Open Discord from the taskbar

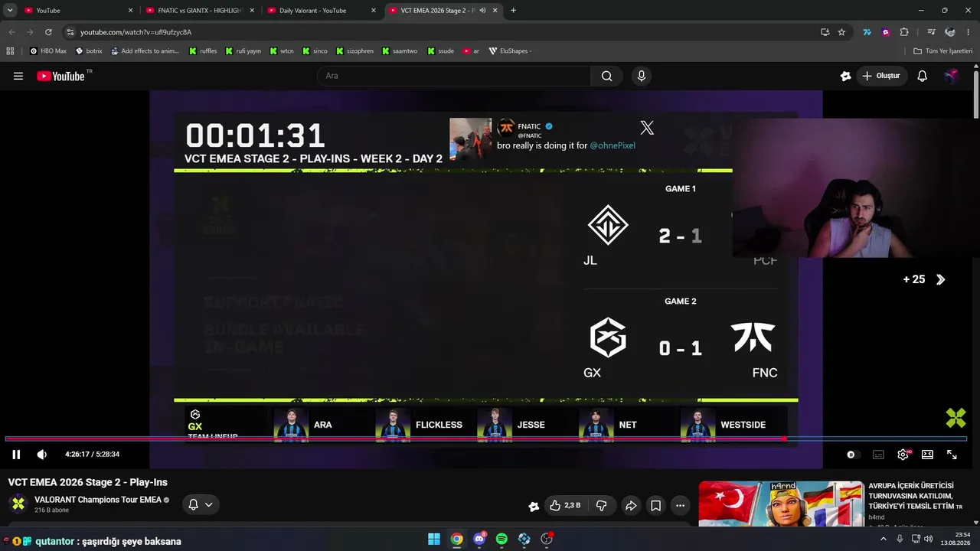pyautogui.click(x=479, y=539)
